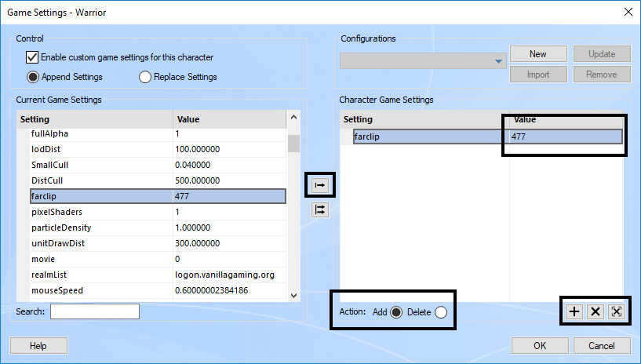Click the boxed X clear all icon
Screen dimensions: 641x364
coord(616,312)
